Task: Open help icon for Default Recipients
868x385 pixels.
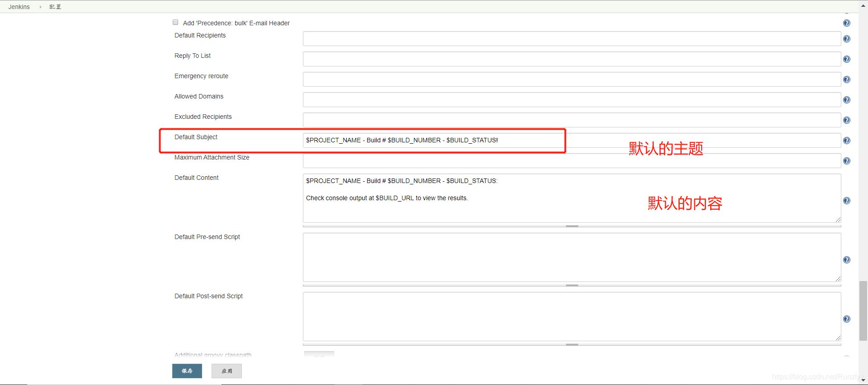Action: pyautogui.click(x=847, y=39)
